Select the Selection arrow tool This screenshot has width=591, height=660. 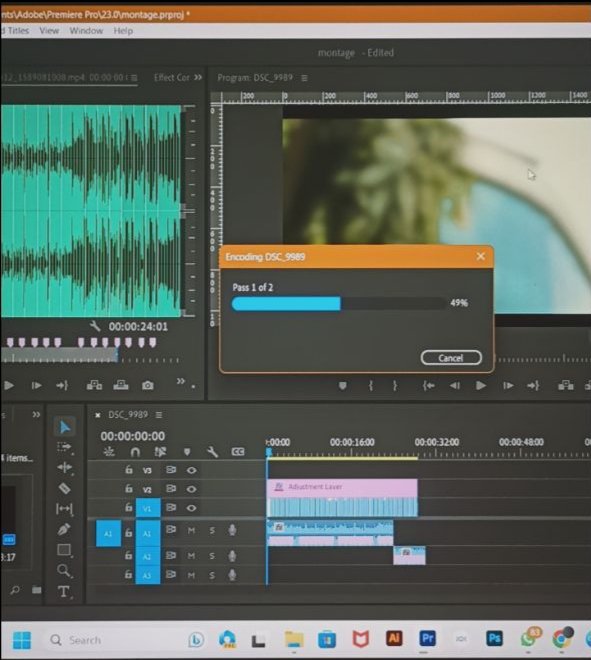pyautogui.click(x=64, y=427)
